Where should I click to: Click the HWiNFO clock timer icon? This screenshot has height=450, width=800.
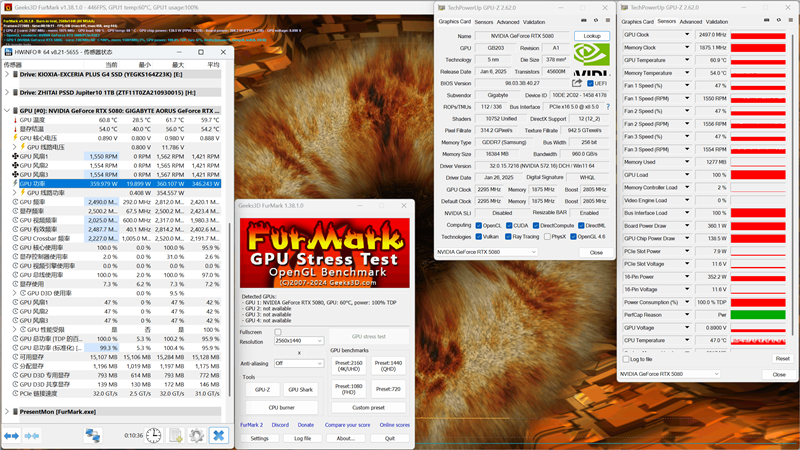[154, 435]
